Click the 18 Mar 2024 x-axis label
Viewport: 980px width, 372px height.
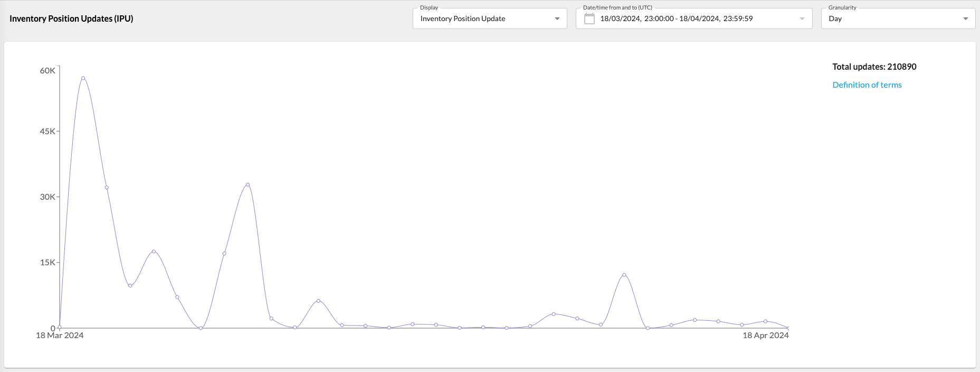tap(60, 336)
